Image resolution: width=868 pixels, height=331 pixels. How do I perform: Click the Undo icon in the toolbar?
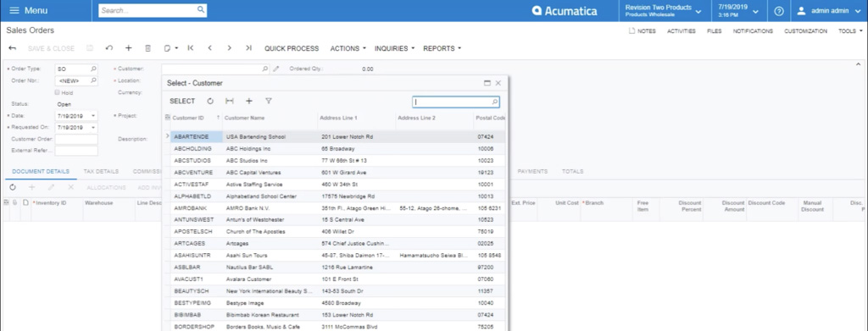(109, 48)
